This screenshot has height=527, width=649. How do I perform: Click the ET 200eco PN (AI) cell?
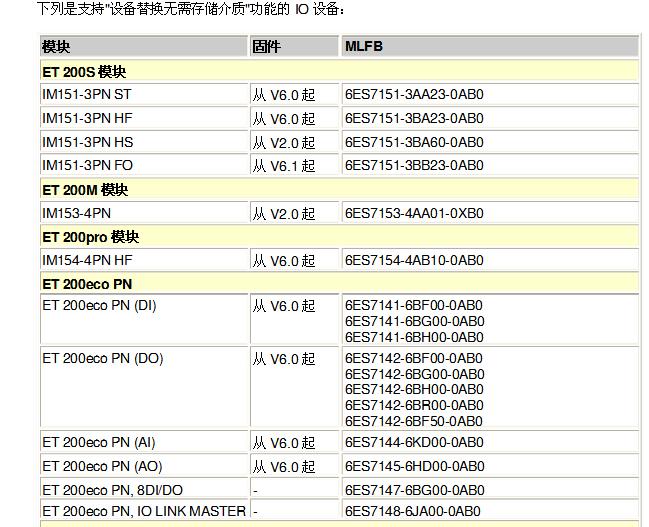coord(144,442)
